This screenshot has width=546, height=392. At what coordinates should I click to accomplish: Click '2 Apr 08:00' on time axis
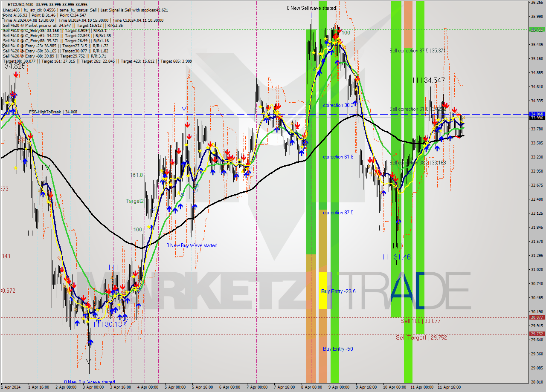coord(65,387)
